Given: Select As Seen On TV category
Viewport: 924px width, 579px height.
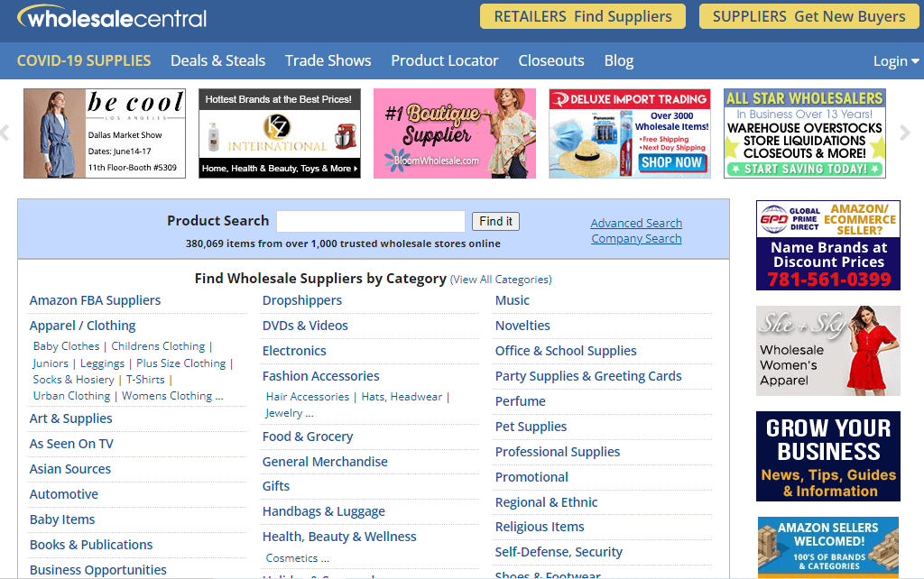Looking at the screenshot, I should pos(71,444).
